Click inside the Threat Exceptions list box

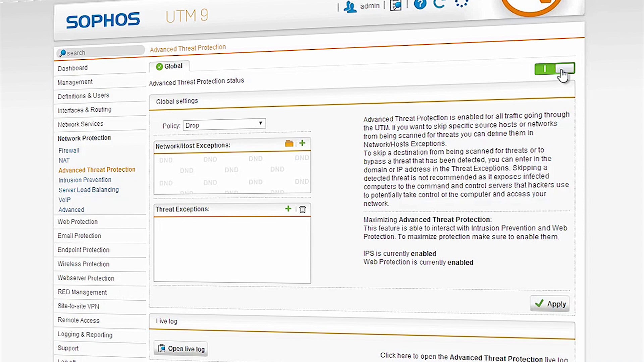tap(232, 250)
